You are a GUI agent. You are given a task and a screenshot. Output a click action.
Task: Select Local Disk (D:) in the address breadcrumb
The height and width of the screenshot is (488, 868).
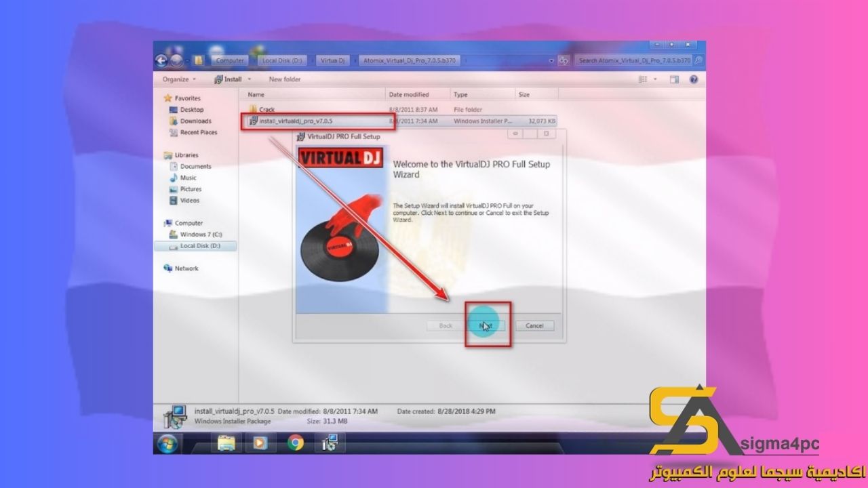(x=281, y=60)
